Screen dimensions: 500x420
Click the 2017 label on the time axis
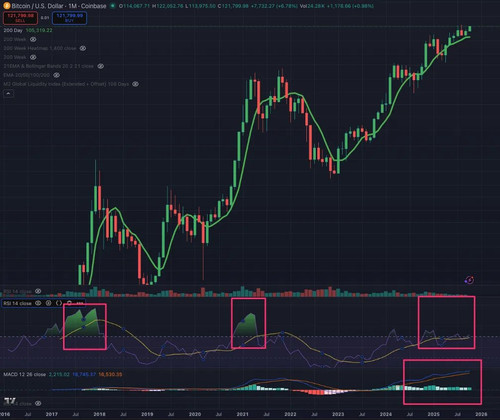click(52, 414)
